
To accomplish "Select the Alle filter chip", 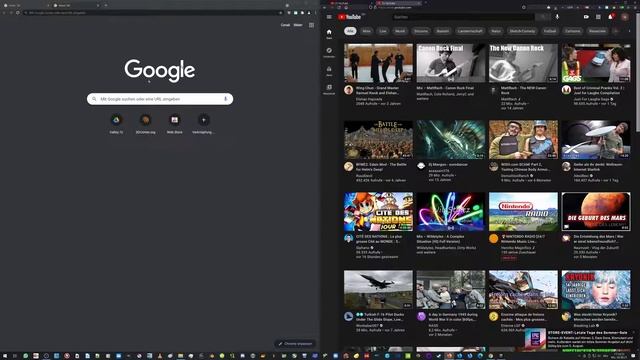I will tap(350, 31).
